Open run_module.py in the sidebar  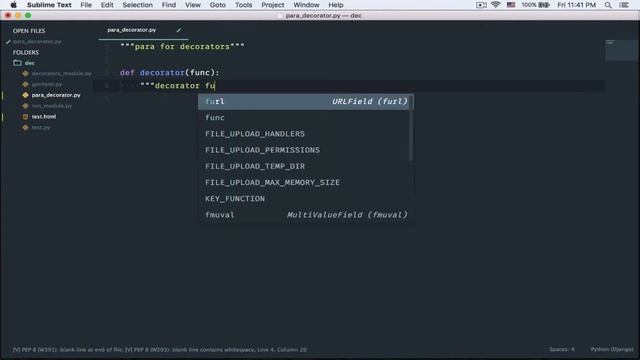[x=51, y=106]
